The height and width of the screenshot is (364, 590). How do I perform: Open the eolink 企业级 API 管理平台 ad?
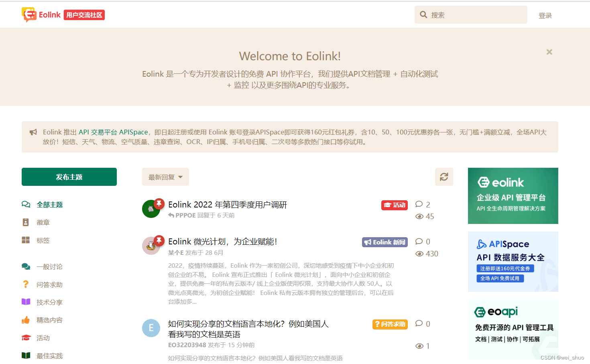(513, 196)
